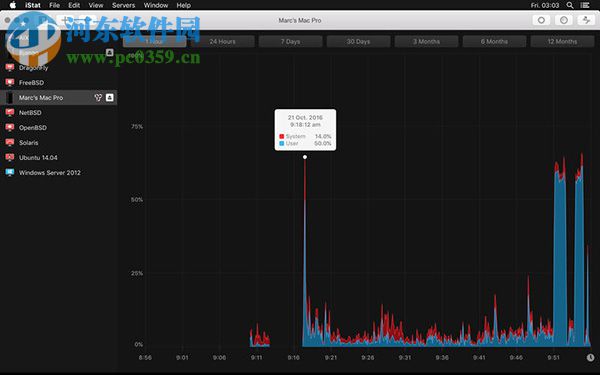The width and height of the screenshot is (600, 375).
Task: Open Spotlight search in the menu bar
Action: [x=570, y=5]
